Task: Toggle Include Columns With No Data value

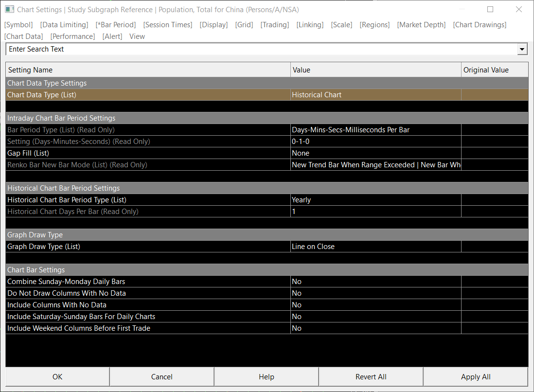Action: click(375, 305)
